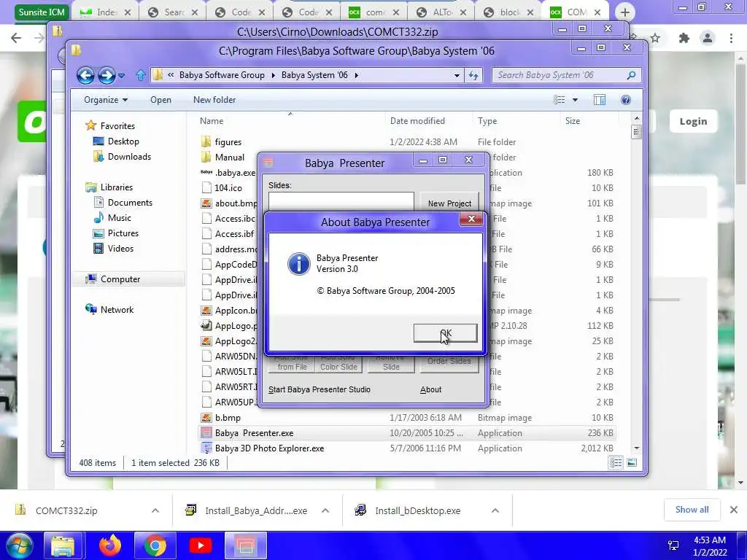Viewport: 747px width, 560px height.
Task: Click Explorer Forward navigation arrow
Action: click(x=107, y=75)
